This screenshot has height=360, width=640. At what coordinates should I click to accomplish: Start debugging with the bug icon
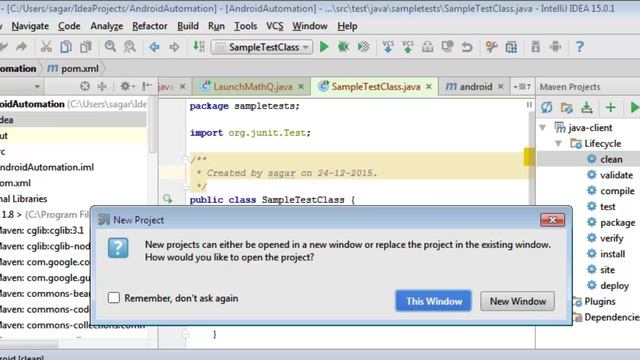[x=343, y=47]
